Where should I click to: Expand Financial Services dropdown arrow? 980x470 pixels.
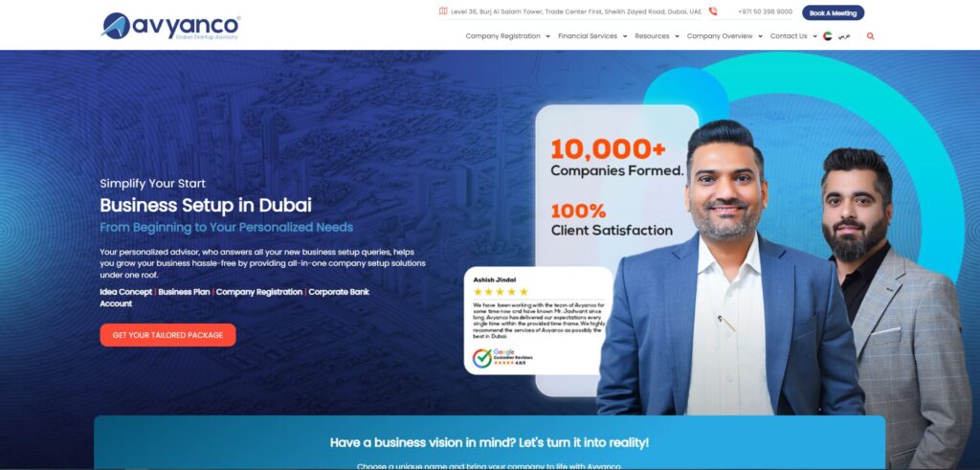click(x=624, y=36)
